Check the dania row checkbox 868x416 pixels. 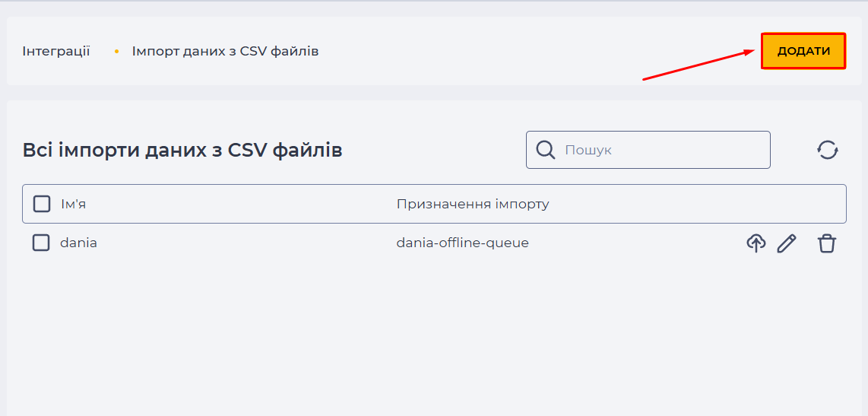pos(41,243)
